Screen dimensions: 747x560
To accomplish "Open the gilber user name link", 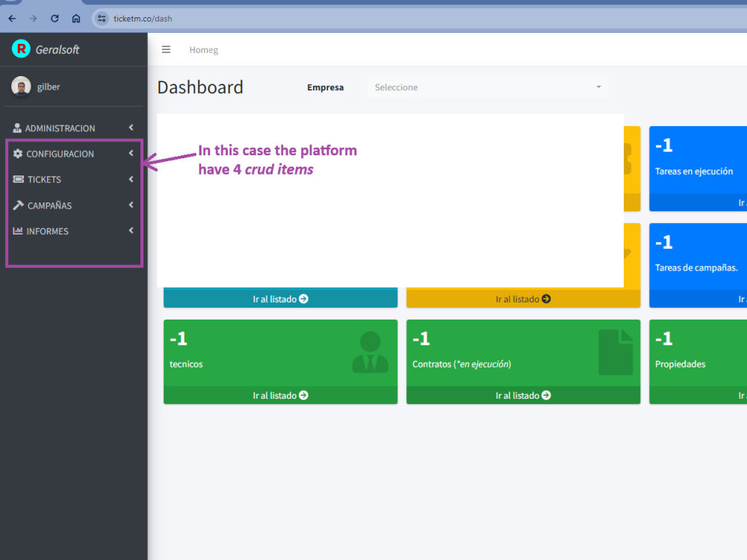I will (49, 87).
